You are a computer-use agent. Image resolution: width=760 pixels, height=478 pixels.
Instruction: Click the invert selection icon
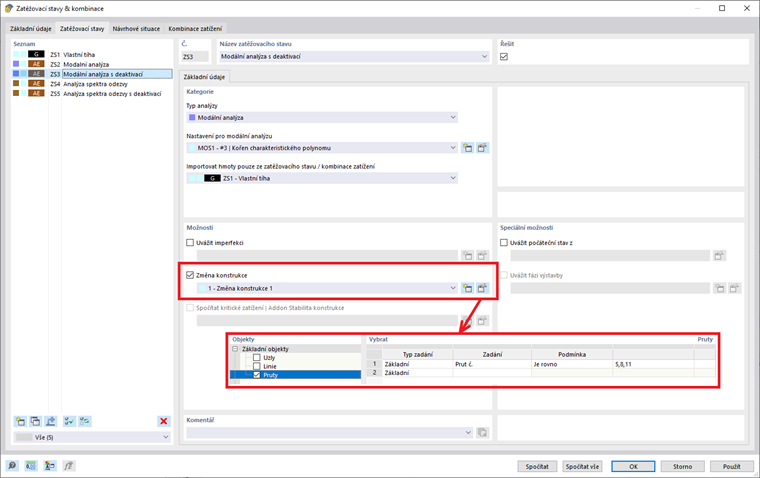pos(85,421)
